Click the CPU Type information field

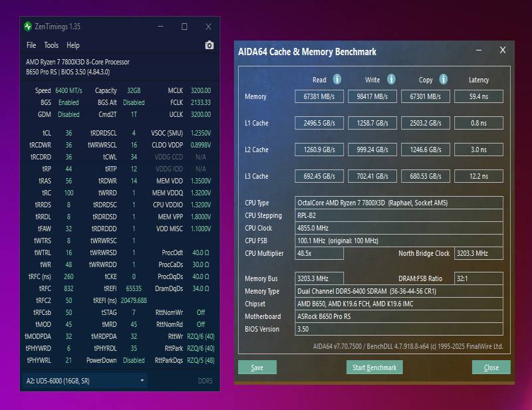[x=398, y=203]
